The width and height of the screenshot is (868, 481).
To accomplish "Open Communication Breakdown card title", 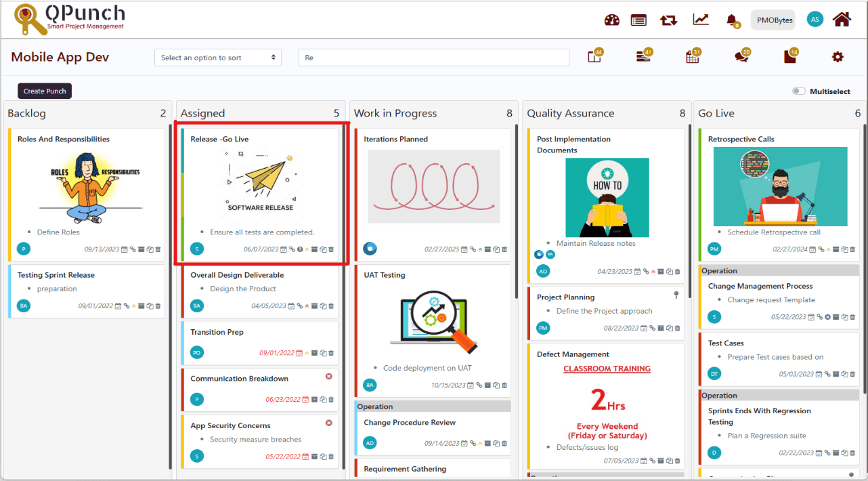I will pyautogui.click(x=240, y=379).
